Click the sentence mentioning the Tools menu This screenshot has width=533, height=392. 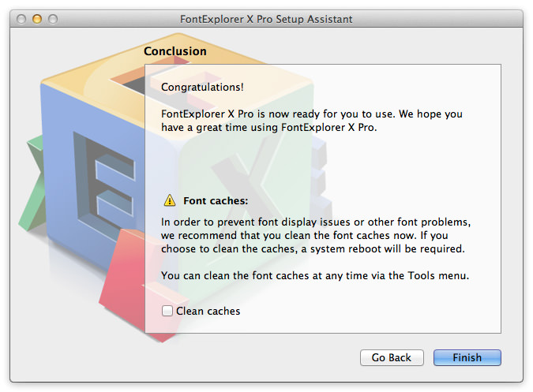pos(315,275)
